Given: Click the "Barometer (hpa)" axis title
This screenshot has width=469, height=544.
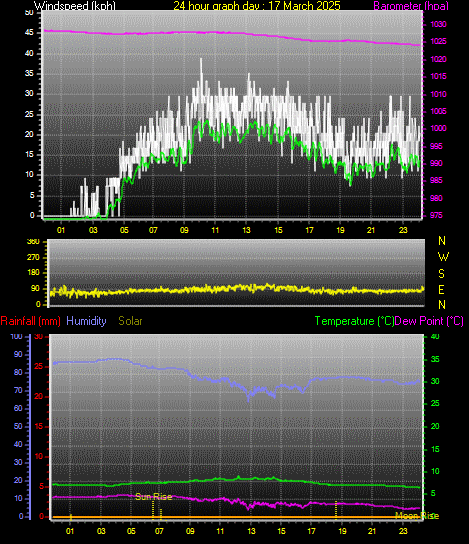Looking at the screenshot, I should click(x=411, y=6).
